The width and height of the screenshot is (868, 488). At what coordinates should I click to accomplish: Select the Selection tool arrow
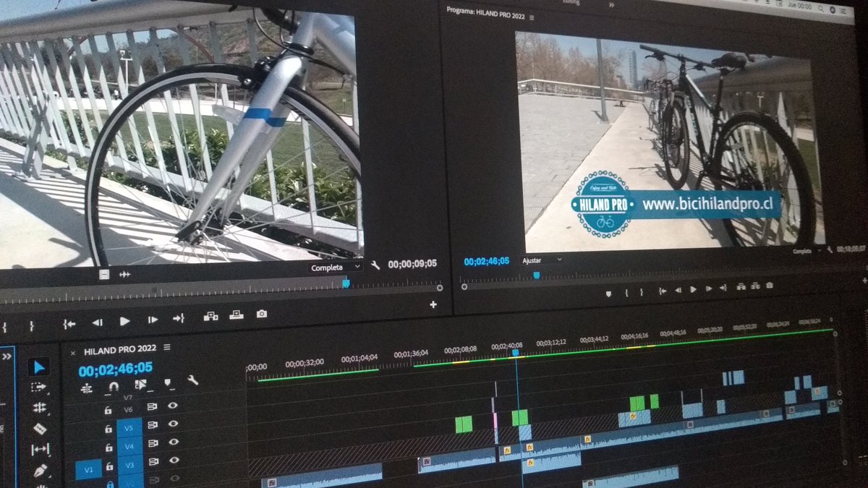click(x=40, y=367)
